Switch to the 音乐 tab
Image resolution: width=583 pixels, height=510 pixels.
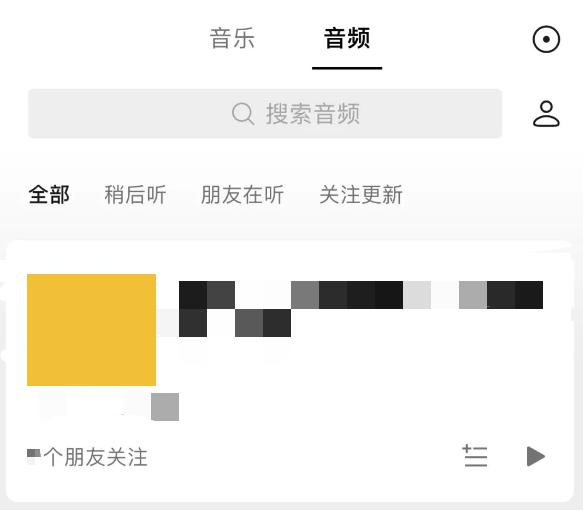(x=232, y=38)
